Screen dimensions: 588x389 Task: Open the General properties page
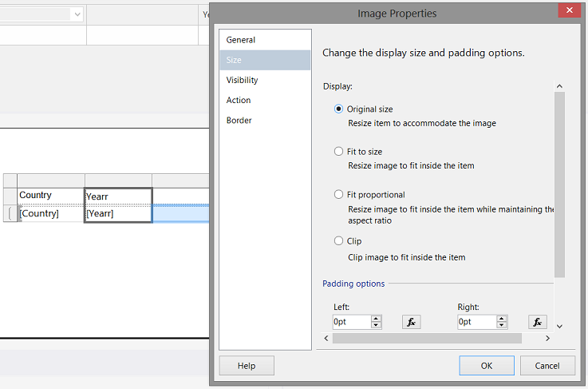pos(241,40)
